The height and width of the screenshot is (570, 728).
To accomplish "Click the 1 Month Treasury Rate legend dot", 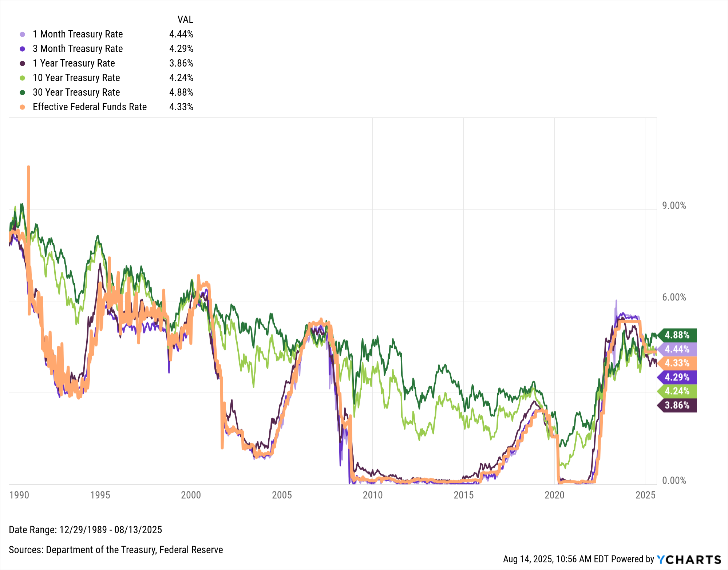I will tap(23, 35).
